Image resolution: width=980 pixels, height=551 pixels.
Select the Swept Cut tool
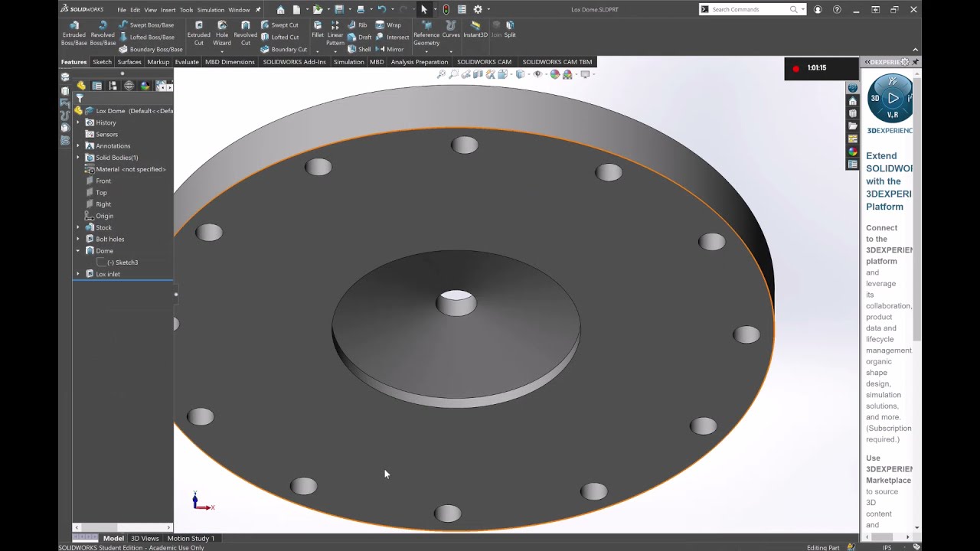pyautogui.click(x=279, y=24)
